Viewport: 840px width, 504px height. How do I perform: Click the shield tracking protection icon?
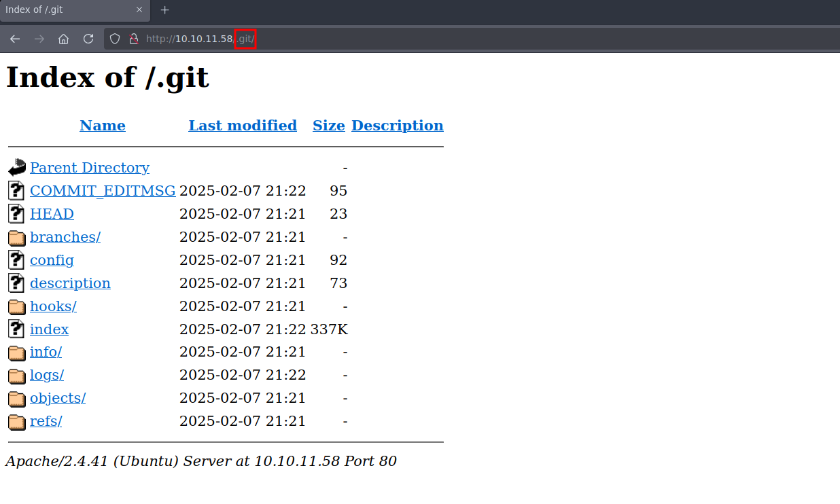pos(115,39)
